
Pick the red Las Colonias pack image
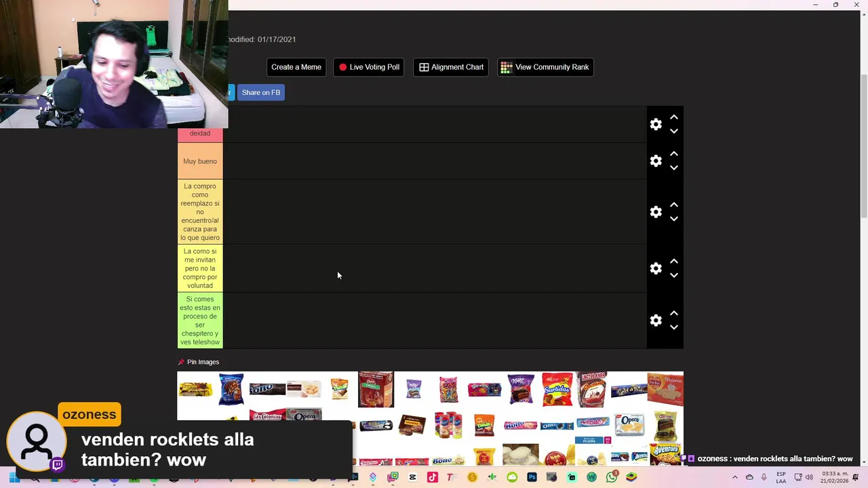click(267, 415)
